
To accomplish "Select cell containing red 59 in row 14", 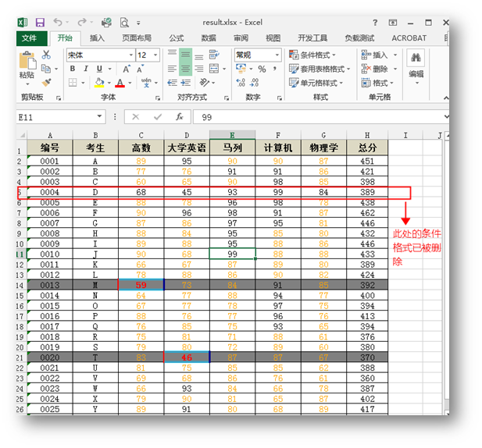I will point(141,285).
